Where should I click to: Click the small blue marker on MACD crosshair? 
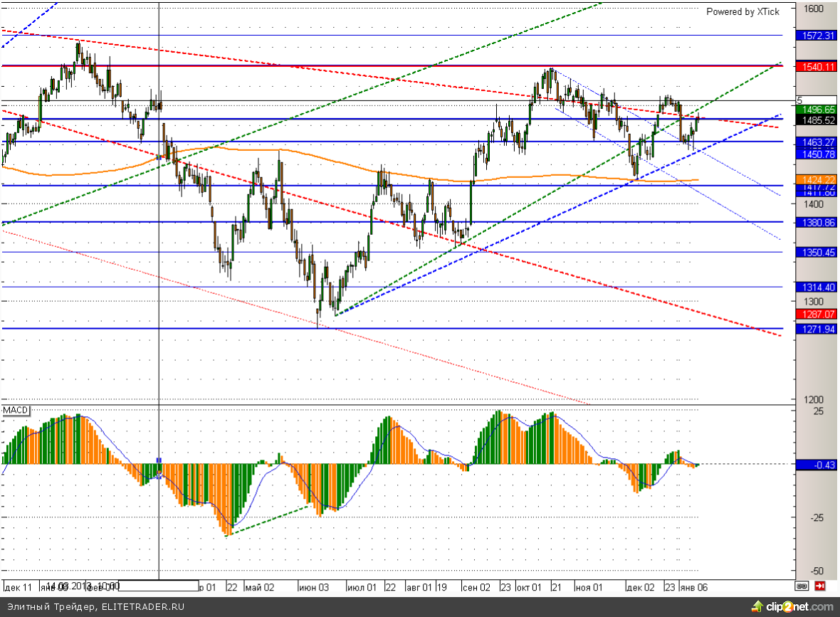point(159,460)
